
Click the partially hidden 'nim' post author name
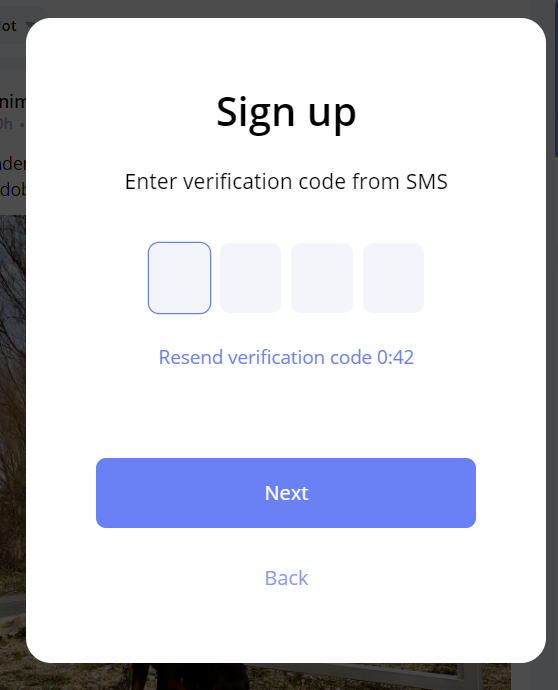tap(13, 102)
